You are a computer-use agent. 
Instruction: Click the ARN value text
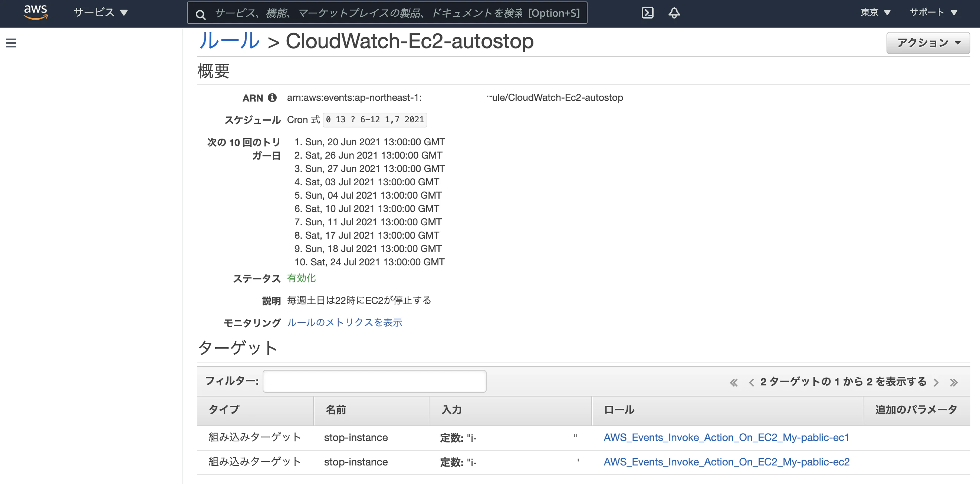tap(455, 98)
